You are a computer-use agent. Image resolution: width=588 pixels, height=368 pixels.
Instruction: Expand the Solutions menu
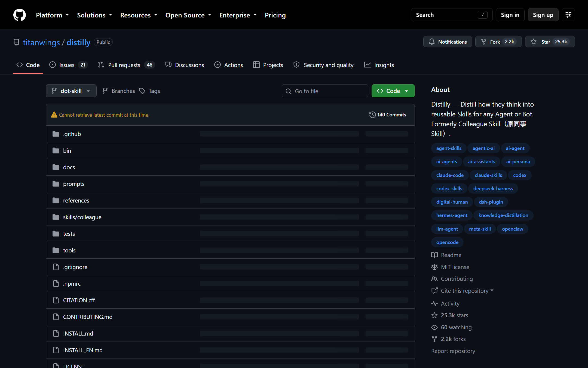(94, 15)
